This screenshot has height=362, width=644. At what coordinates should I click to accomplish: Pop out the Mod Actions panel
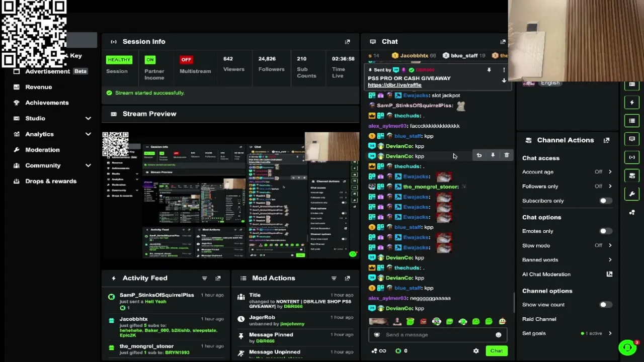click(x=347, y=278)
